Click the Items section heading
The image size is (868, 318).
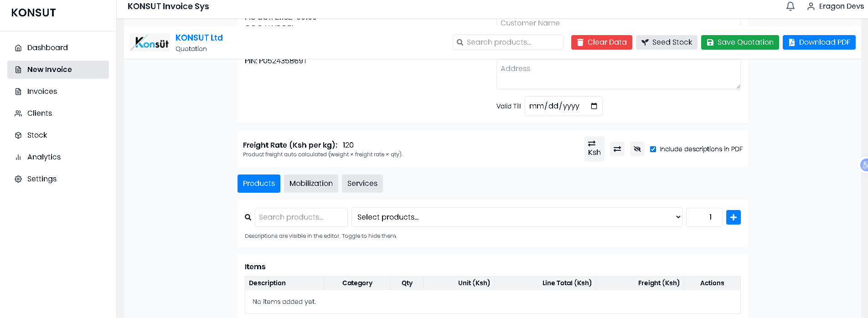click(x=255, y=267)
